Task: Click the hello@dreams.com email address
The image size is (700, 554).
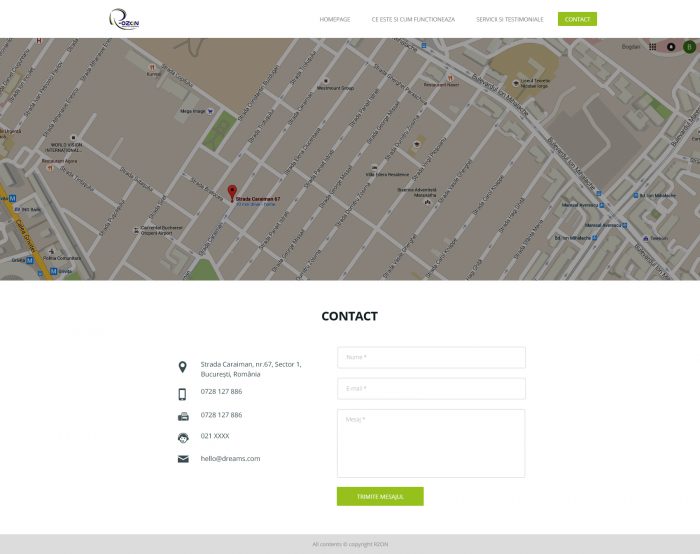Action: (x=230, y=458)
